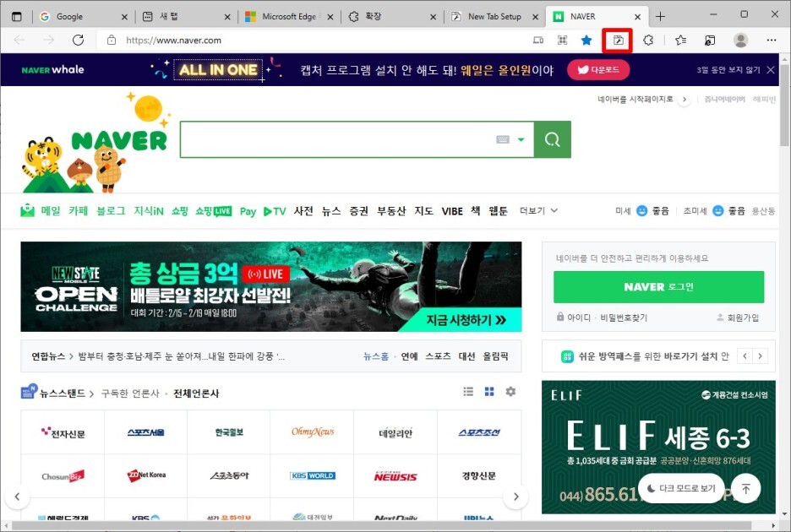Click the green Naver search button
This screenshot has height=532, width=791.
[553, 139]
